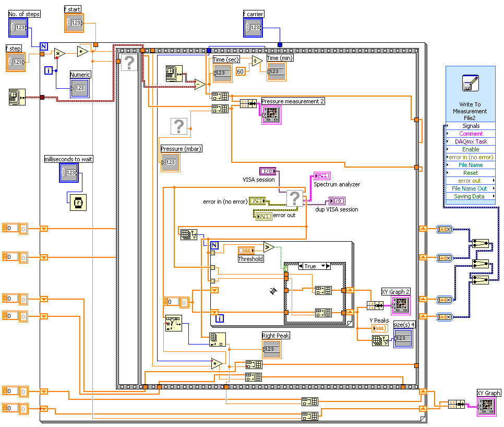The image size is (504, 427).
Task: Click the Wait (ms) watch icon
Action: 78,203
